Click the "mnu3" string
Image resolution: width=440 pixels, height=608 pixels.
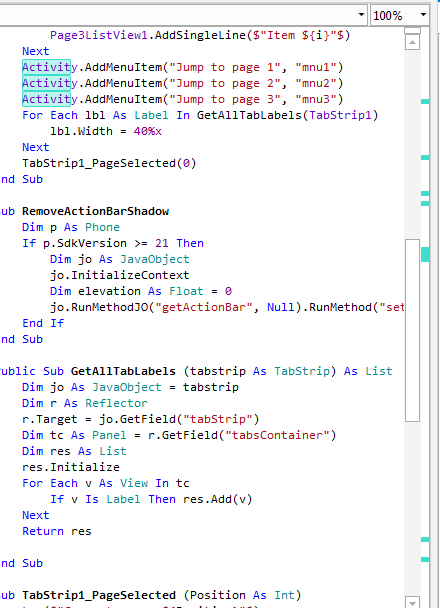[316, 99]
